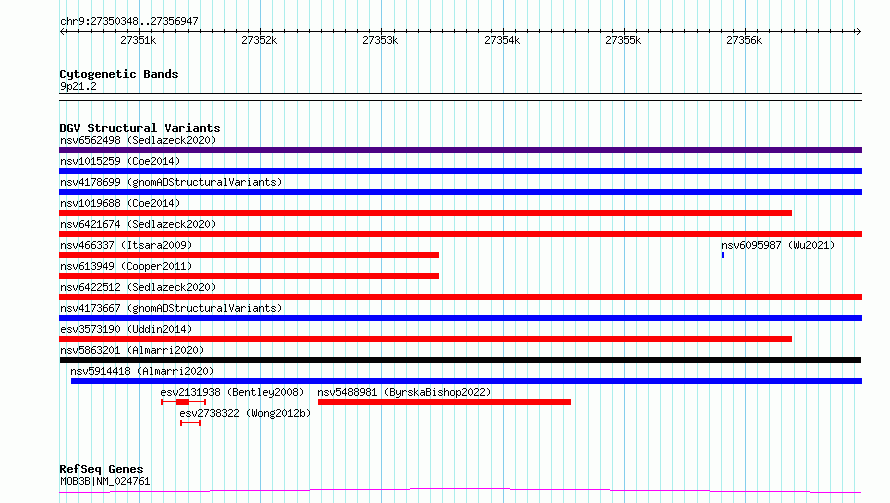
Task: Click the blue nsv4173667 variant bar
Action: pos(460,318)
